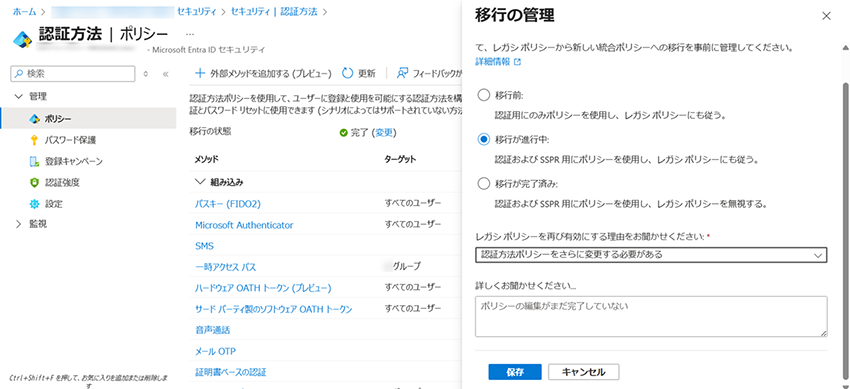Click the フィードバック toolbar button
This screenshot has height=389, width=850.
click(x=428, y=73)
